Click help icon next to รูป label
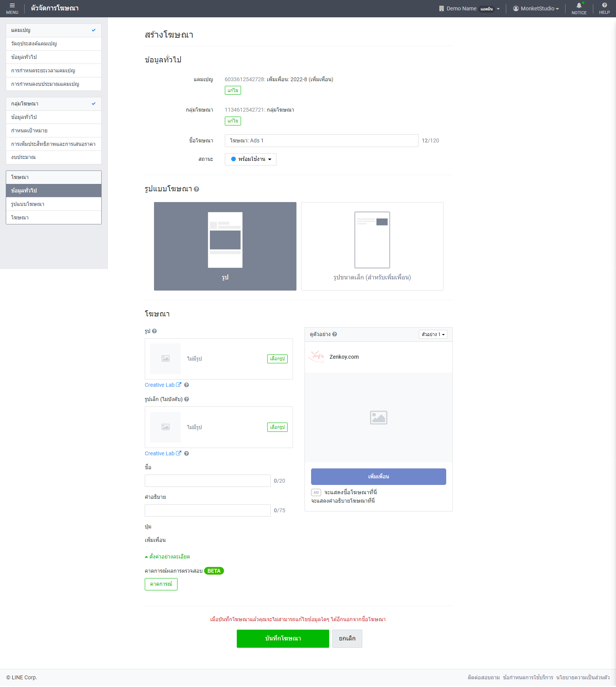This screenshot has height=687, width=616. tap(154, 331)
